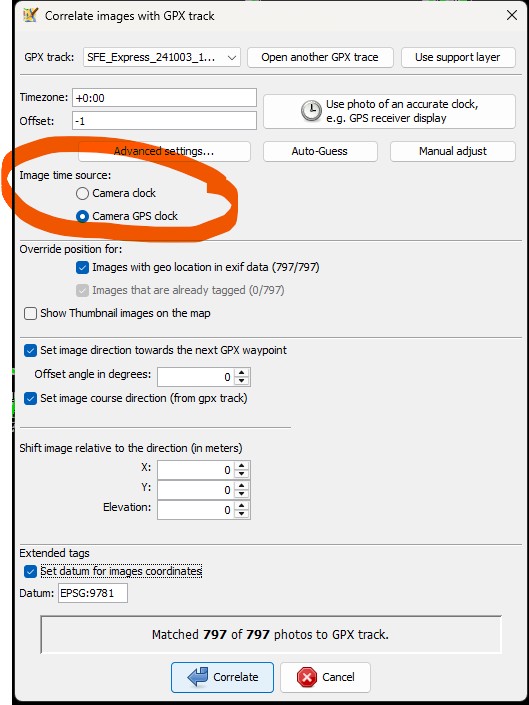The width and height of the screenshot is (529, 705).
Task: Click Open another GPX trace
Action: (x=320, y=58)
